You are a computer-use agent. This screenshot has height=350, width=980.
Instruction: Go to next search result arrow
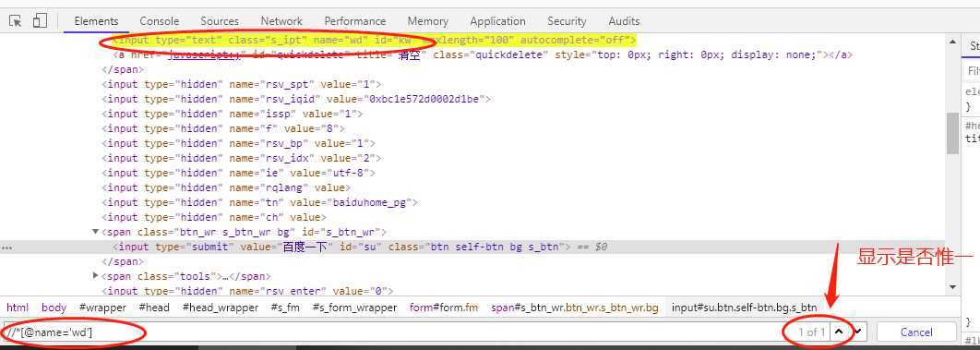pyautogui.click(x=858, y=332)
